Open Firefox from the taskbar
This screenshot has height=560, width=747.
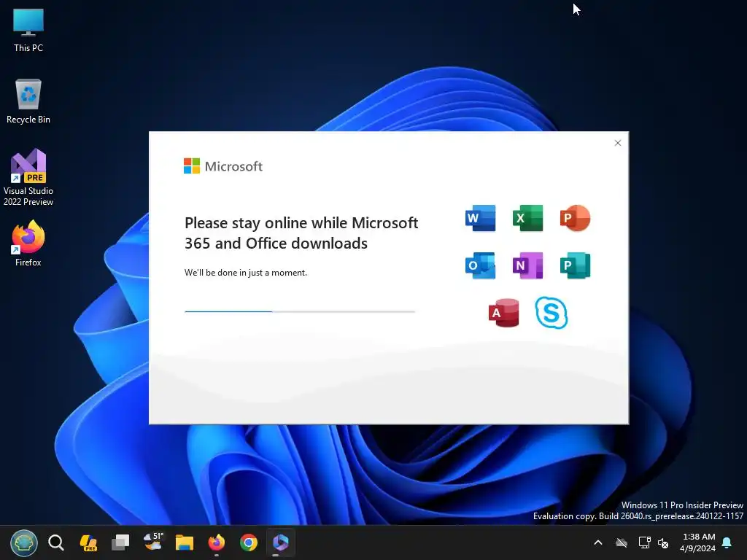[217, 542]
